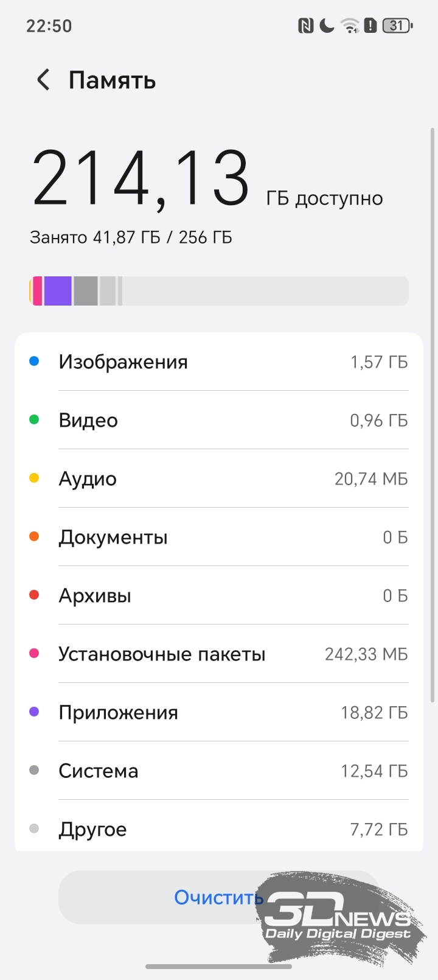Screen dimensions: 438x980
Task: Open the Приложения storage category
Action: 219,713
